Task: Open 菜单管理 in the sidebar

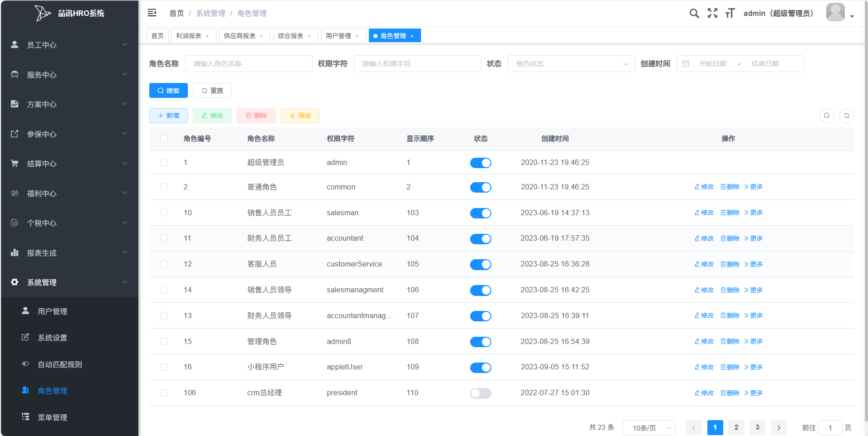Action: (70, 417)
